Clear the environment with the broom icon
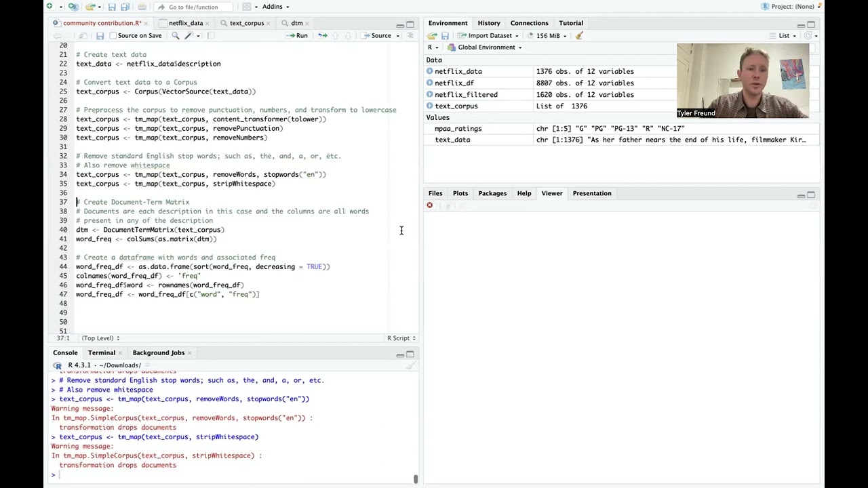The image size is (868, 488). coord(578,35)
